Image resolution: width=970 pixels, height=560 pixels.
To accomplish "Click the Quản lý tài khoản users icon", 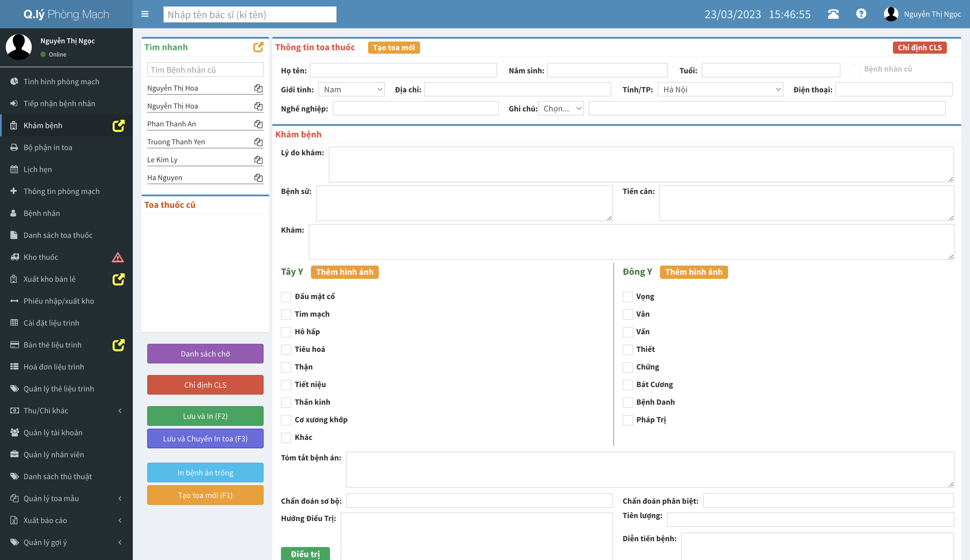I will [15, 432].
